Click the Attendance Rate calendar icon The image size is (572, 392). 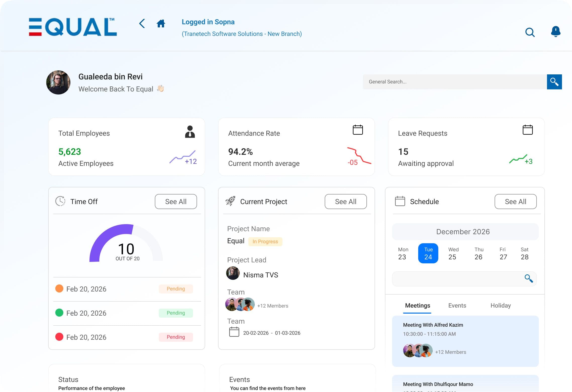tap(358, 130)
